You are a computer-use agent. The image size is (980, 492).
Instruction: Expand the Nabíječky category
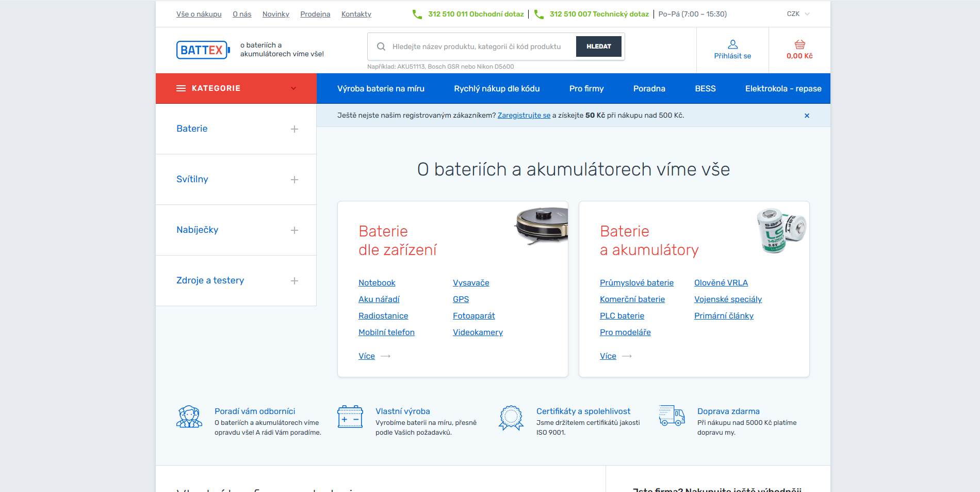click(295, 230)
